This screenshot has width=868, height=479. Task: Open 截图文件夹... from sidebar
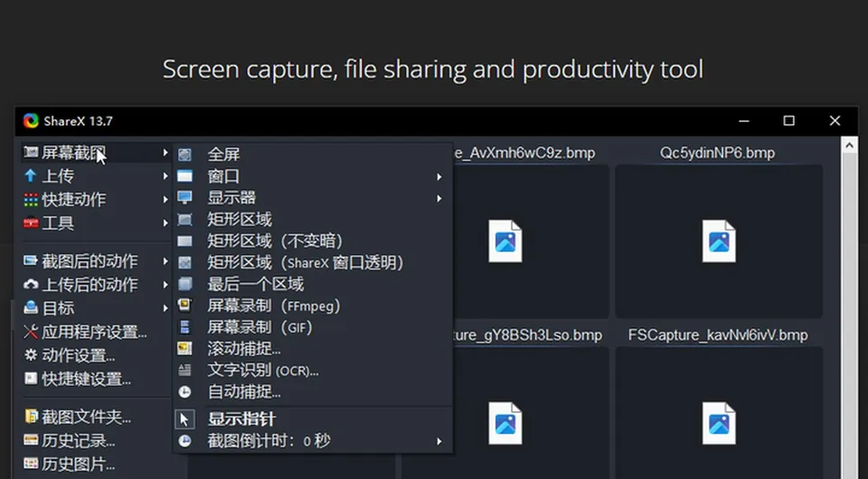pyautogui.click(x=94, y=417)
